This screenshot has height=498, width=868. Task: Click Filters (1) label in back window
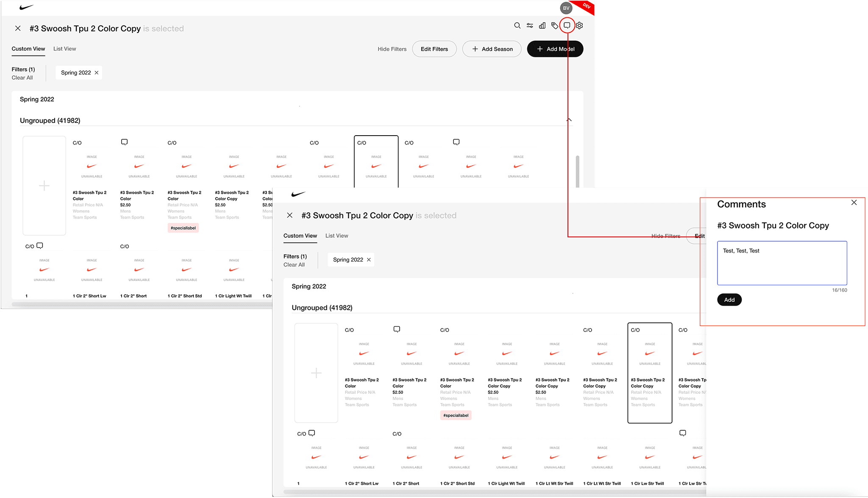pyautogui.click(x=23, y=69)
